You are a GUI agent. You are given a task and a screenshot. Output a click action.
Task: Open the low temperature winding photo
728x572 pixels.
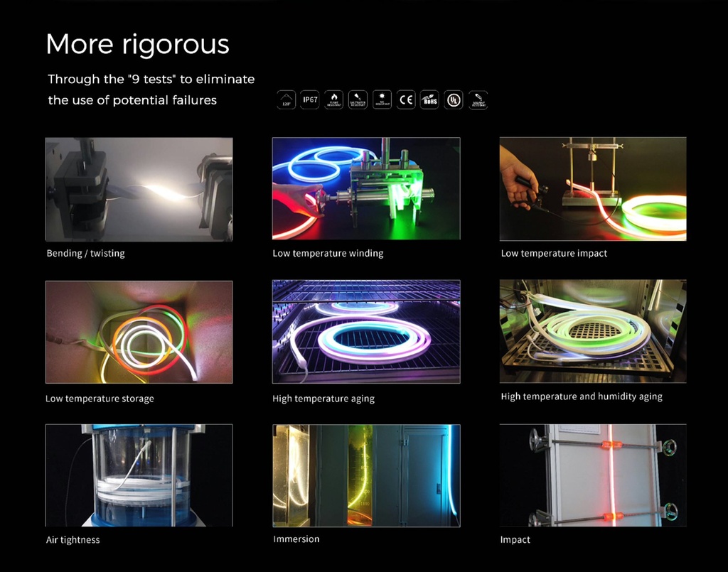(x=366, y=188)
